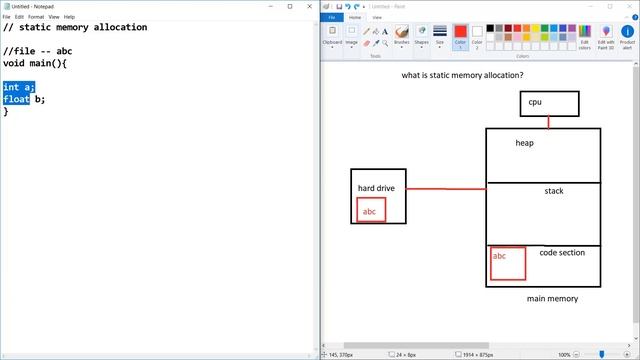Click the 'hard drive' label on the canvas
640x360 pixels.
click(x=376, y=188)
